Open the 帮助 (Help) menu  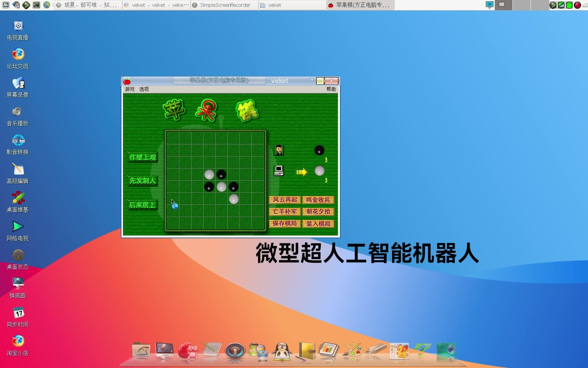pos(331,89)
